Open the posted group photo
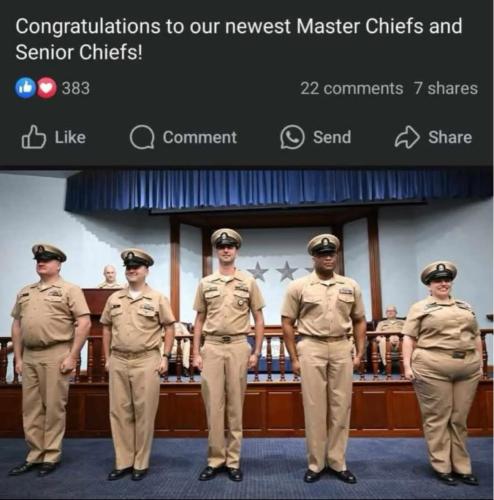494x500 pixels. click(247, 333)
